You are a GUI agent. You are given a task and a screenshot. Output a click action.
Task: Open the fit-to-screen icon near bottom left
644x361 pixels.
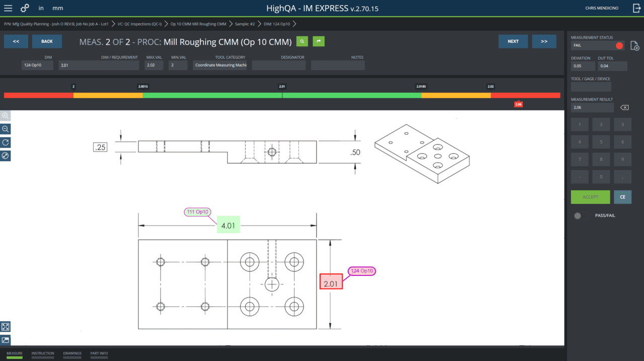[5, 326]
